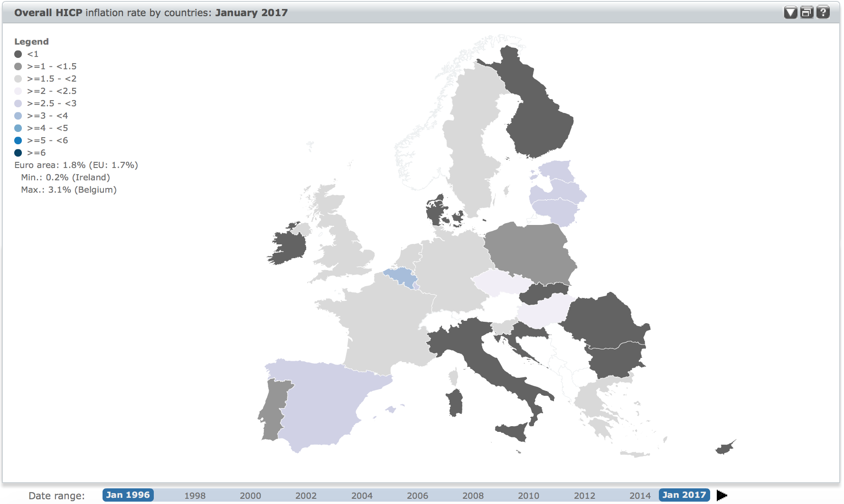Image resolution: width=844 pixels, height=504 pixels.
Task: Jump to 2004 on the date range
Action: [362, 495]
